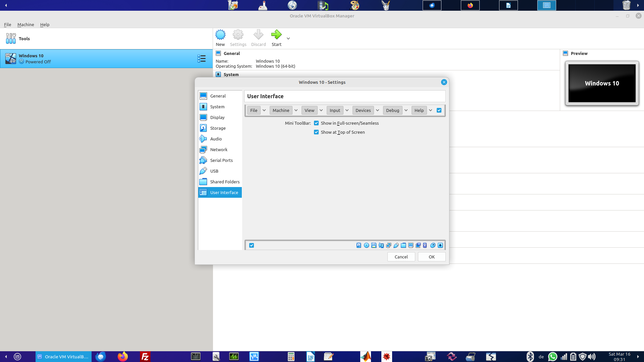Toggle Show in Full-screen/Seamless checkbox
Viewport: 644px width, 362px height.
point(316,123)
